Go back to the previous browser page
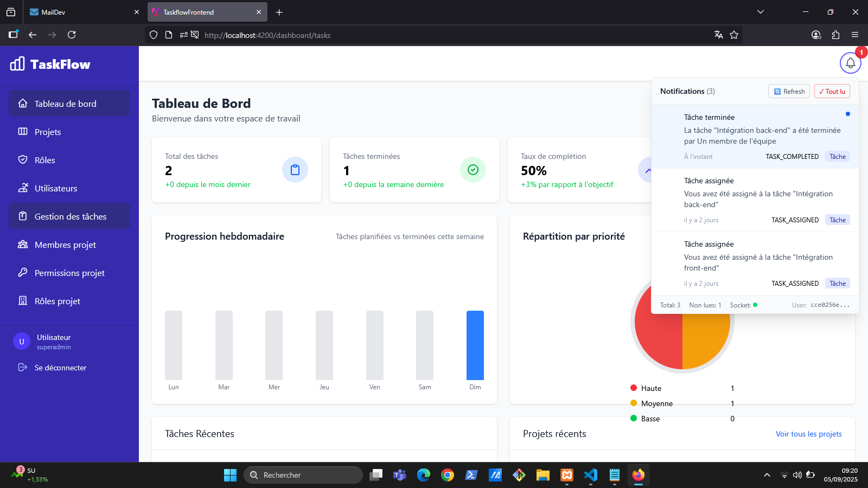Viewport: 868px width, 488px height. [x=33, y=35]
